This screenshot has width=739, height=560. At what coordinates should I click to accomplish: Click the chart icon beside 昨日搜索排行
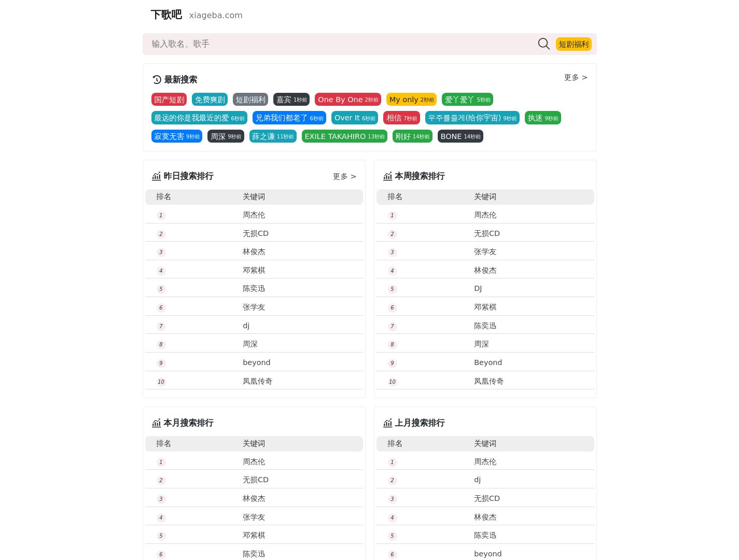point(156,176)
